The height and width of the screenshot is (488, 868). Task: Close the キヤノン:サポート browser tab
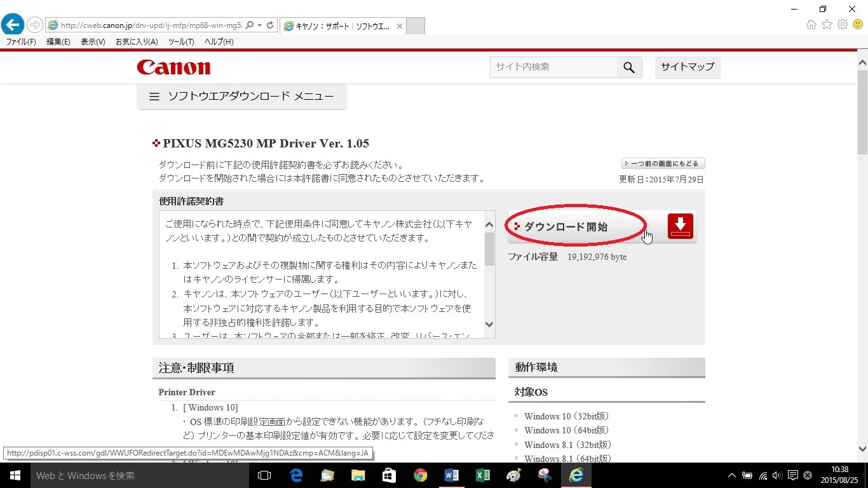pos(399,26)
